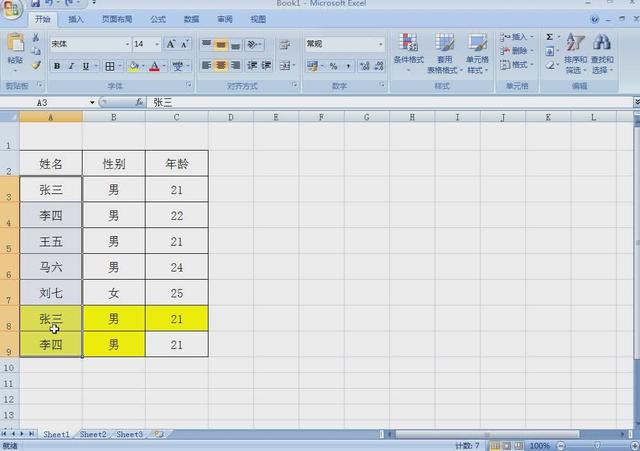The height and width of the screenshot is (451, 640).
Task: Open the 数据 (Data) tab
Action: (x=191, y=19)
